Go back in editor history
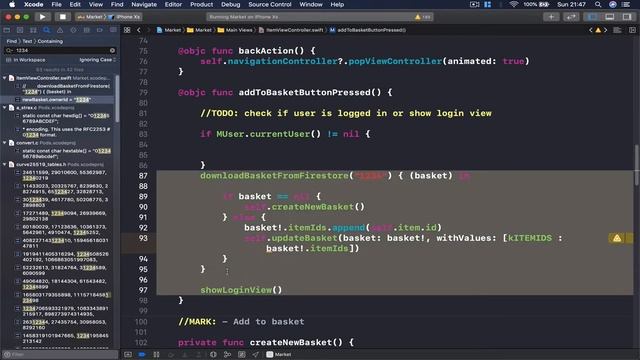 (x=139, y=30)
